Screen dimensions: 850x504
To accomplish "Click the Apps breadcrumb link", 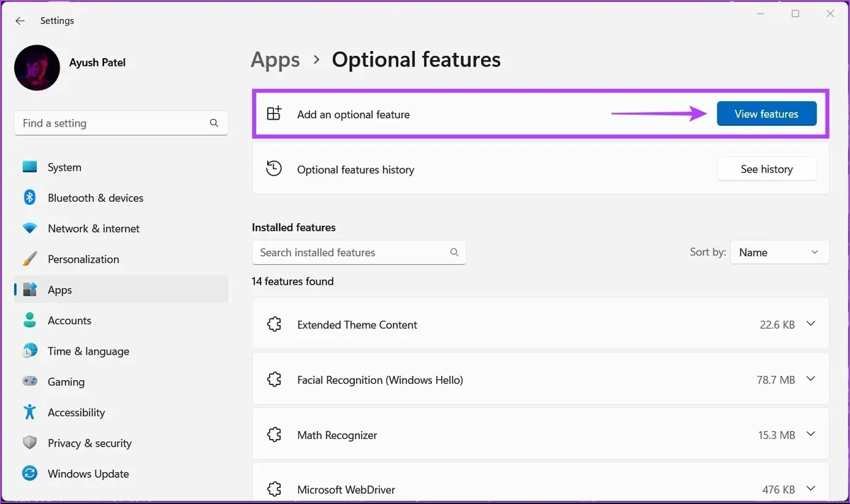I will click(x=276, y=60).
